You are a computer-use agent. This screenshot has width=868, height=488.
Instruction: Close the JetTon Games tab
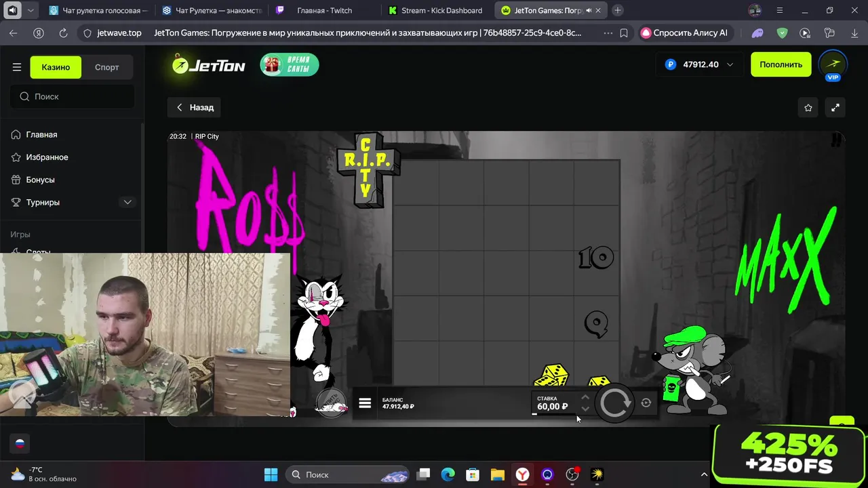(598, 10)
